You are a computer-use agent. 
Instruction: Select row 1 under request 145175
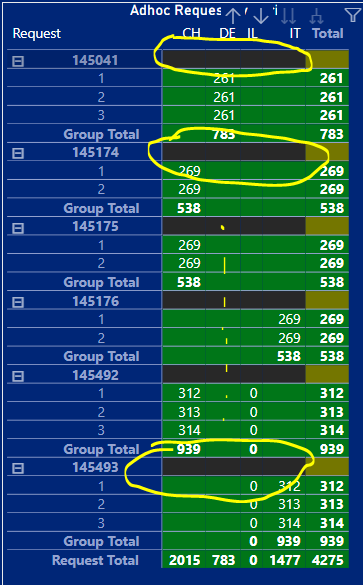pos(101,245)
